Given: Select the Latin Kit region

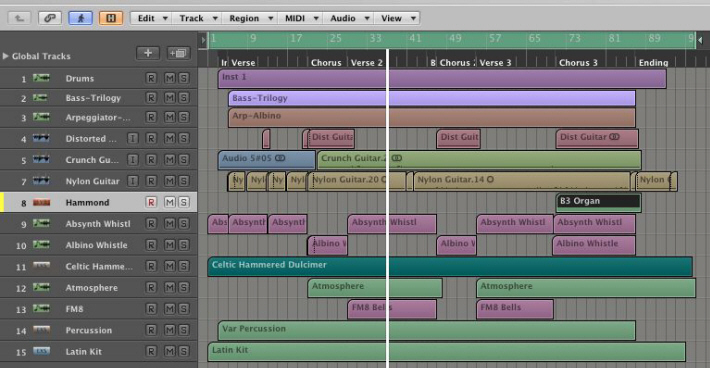Looking at the screenshot, I should pos(446,351).
